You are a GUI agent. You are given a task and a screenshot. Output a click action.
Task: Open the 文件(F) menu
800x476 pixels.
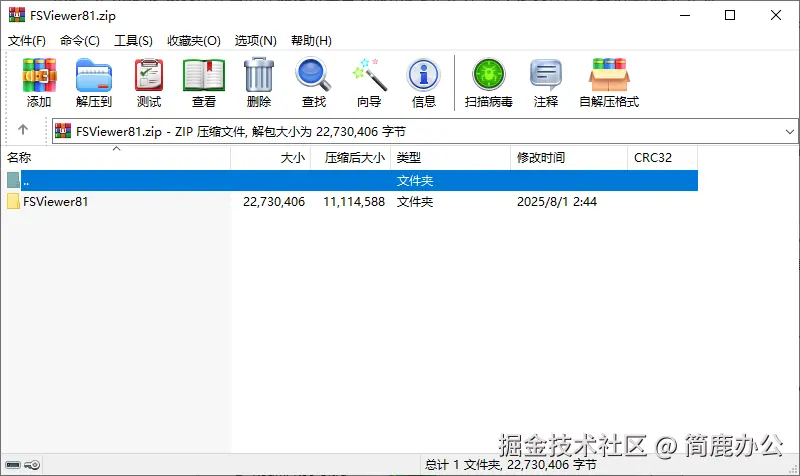[x=27, y=40]
